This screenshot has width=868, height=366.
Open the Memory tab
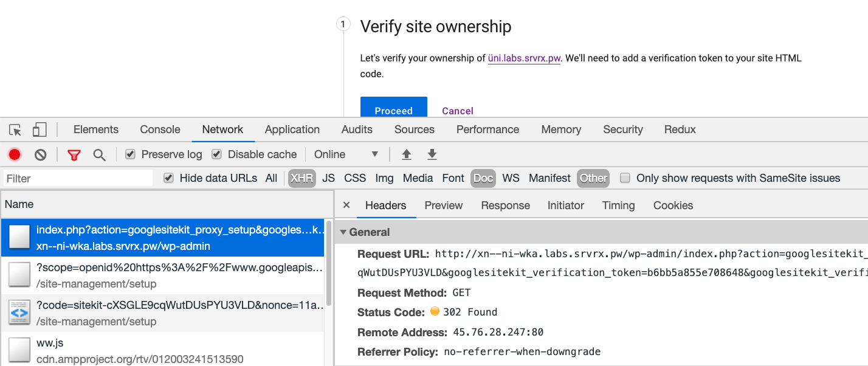click(561, 129)
